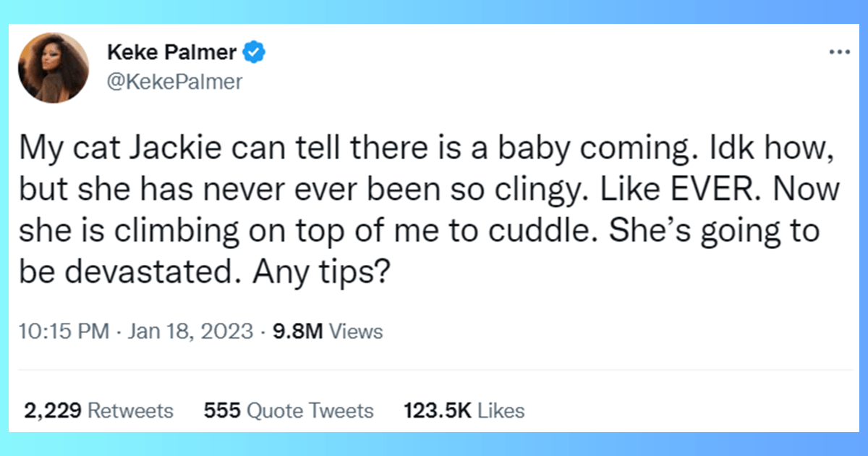The image size is (868, 456).
Task: Open the three-dot more options menu
Action: pyautogui.click(x=838, y=52)
